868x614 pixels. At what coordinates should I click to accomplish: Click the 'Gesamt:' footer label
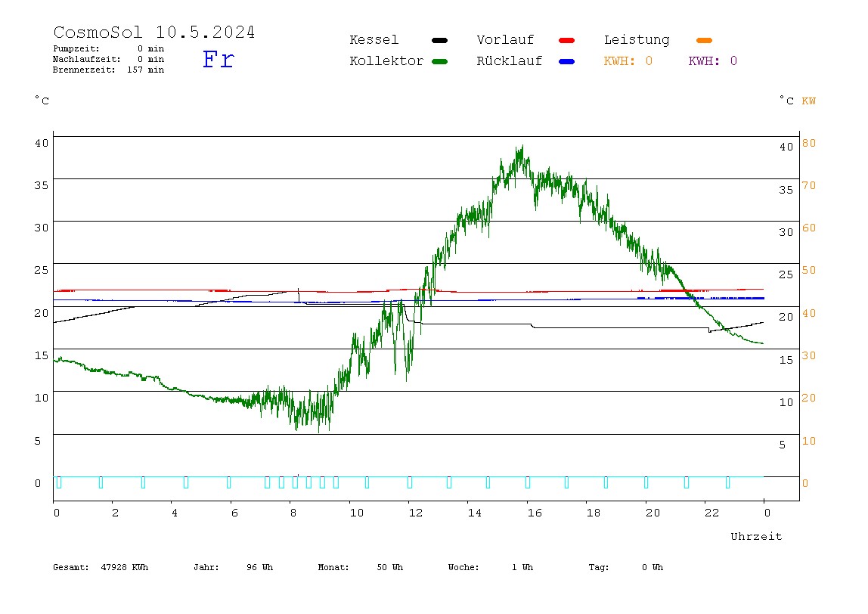click(x=71, y=567)
